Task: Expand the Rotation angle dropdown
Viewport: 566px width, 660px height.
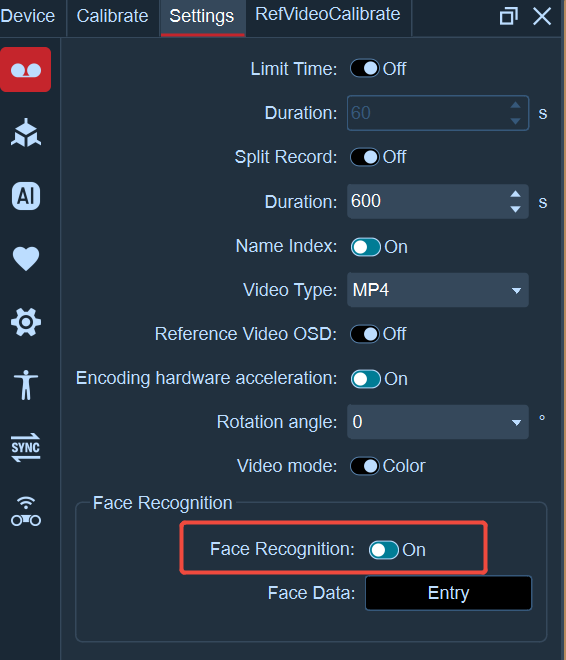Action: (438, 422)
